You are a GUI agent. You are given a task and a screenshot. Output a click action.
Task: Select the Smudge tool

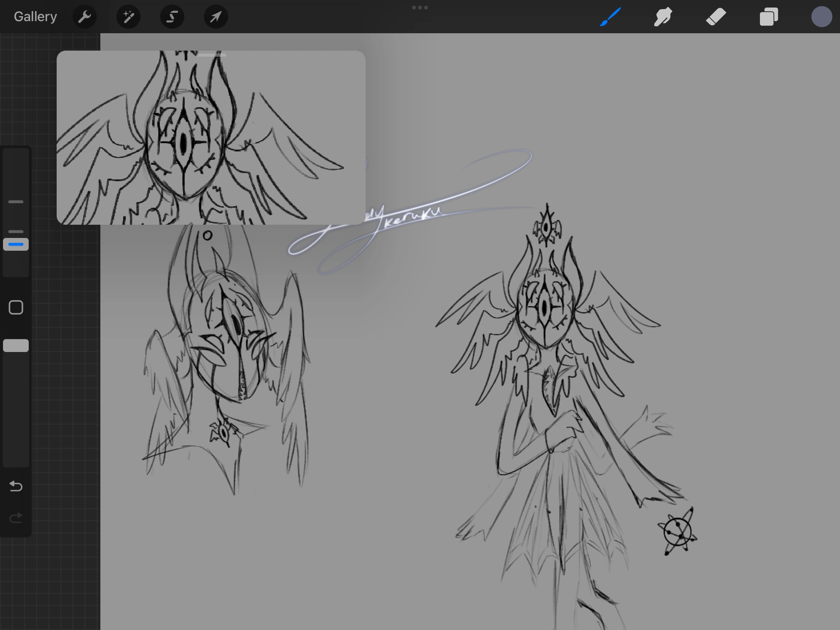tap(663, 16)
